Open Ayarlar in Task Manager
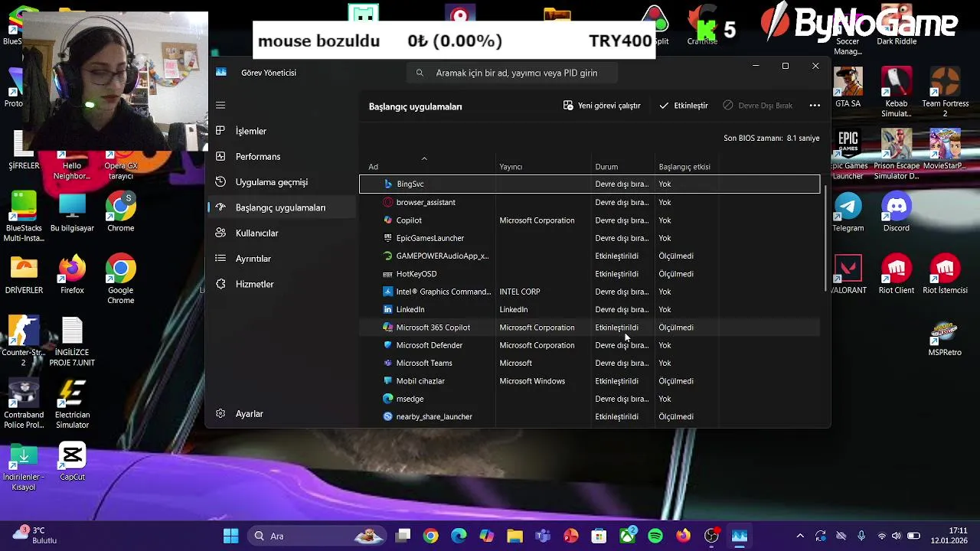 click(x=282, y=413)
